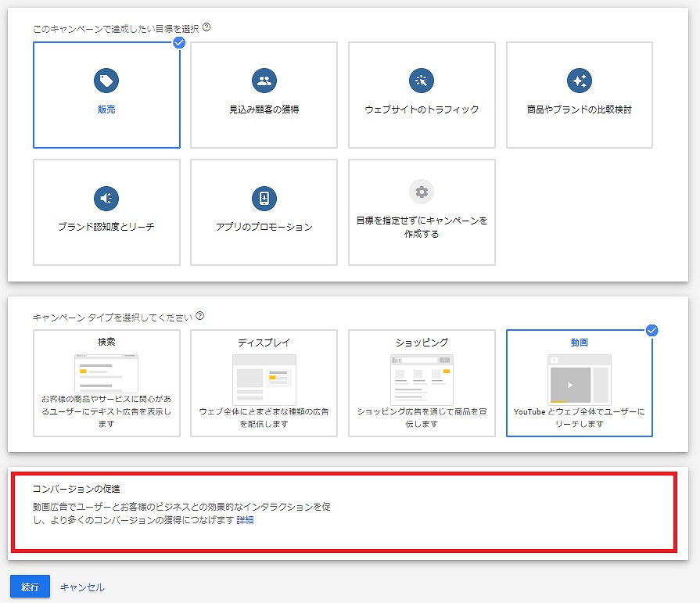Click the gear icon for no-goal campaign
The image size is (700, 603).
(x=422, y=192)
